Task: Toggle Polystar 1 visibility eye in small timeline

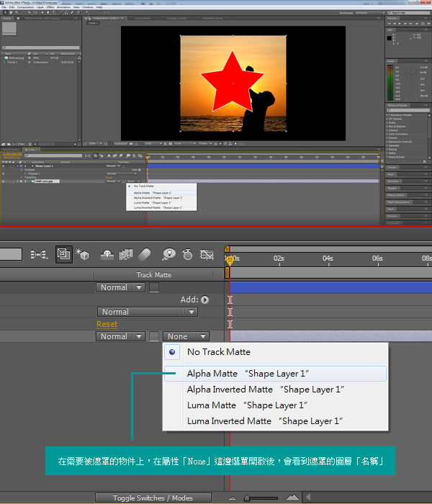Action: [3, 174]
